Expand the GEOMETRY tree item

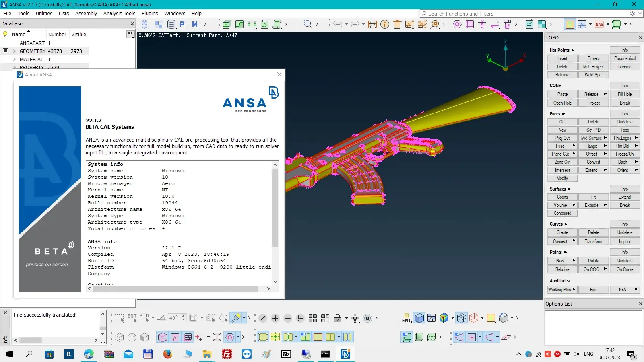tap(14, 51)
